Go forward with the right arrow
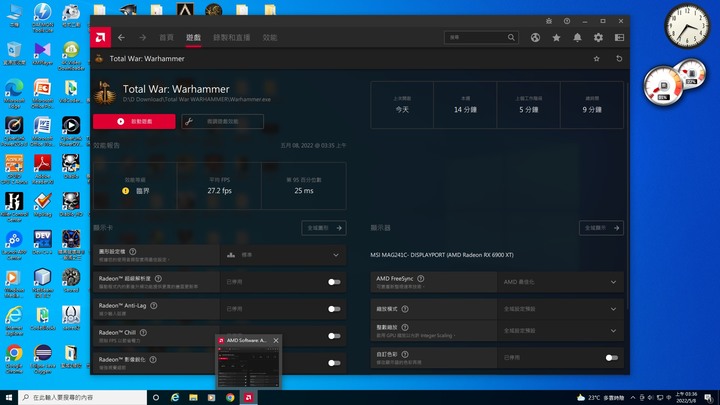Screen dimensions: 720x405 (142, 38)
